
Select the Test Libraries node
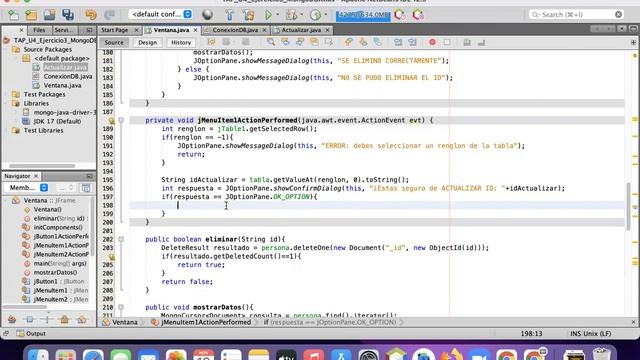43,130
